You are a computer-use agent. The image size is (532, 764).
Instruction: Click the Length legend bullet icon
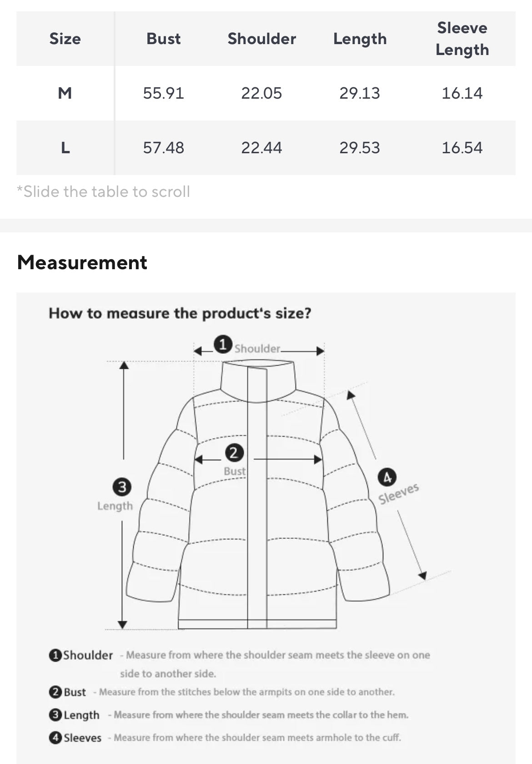tap(55, 715)
